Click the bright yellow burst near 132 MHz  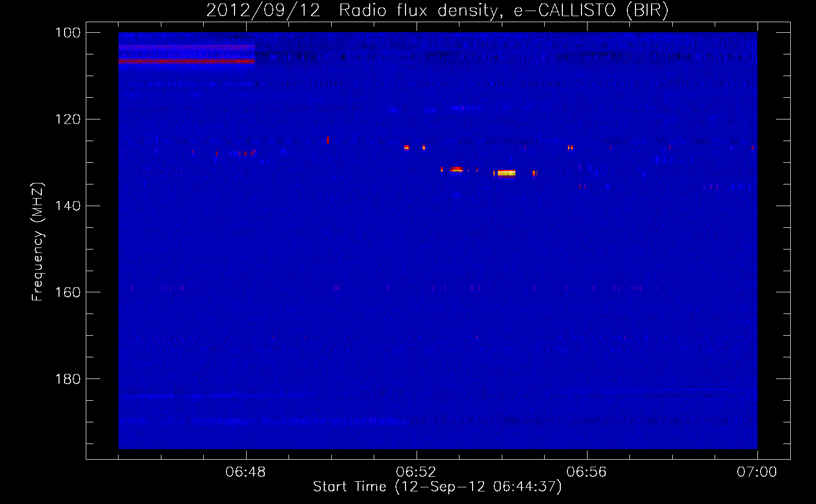click(506, 173)
